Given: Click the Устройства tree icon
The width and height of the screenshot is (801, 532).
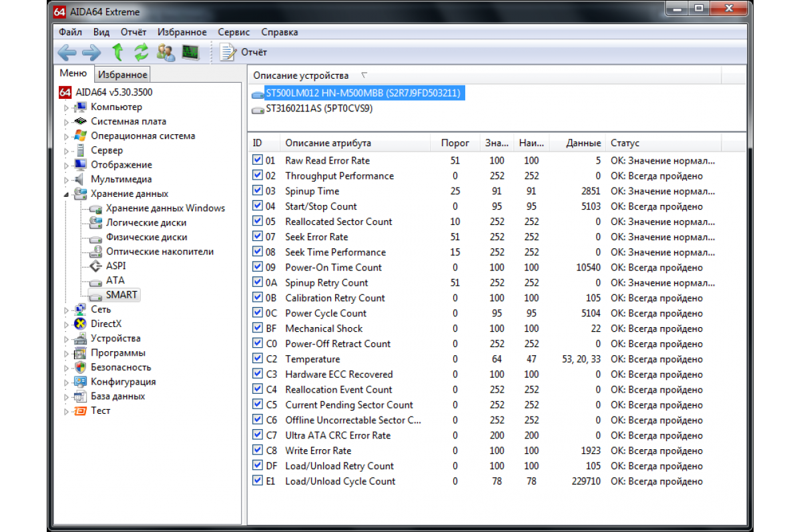Looking at the screenshot, I should click(81, 338).
